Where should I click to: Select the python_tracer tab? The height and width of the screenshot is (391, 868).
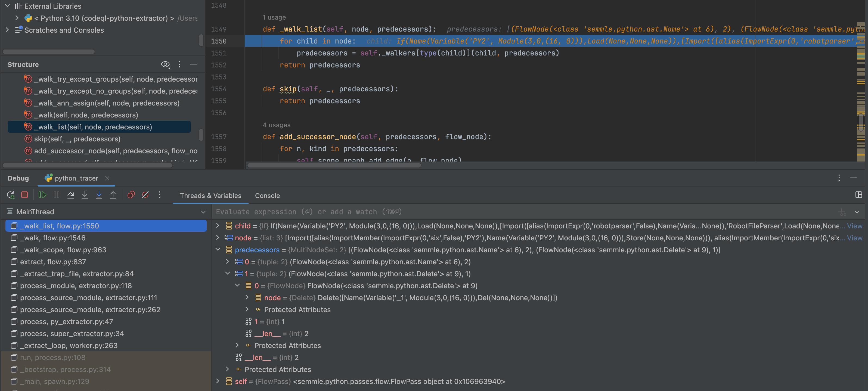[76, 178]
